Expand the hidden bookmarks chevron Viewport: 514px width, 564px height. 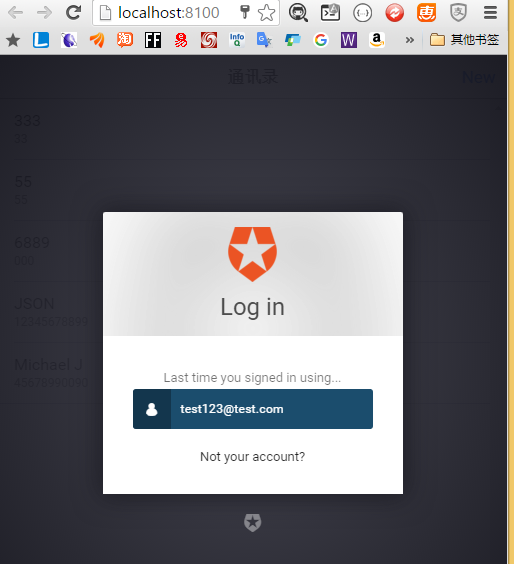click(410, 40)
